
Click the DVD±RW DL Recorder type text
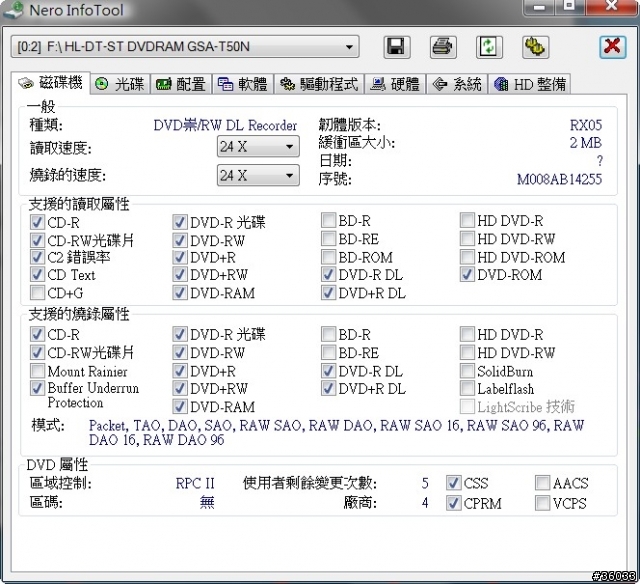[x=225, y=125]
